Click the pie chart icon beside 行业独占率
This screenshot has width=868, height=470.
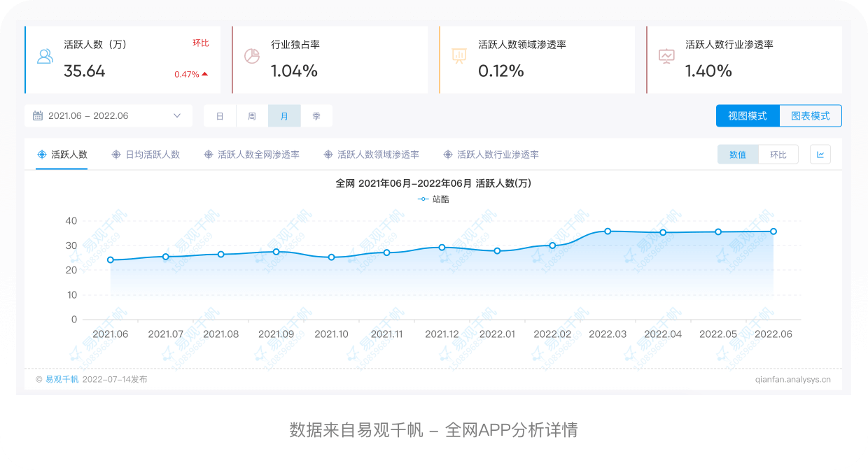(x=252, y=57)
